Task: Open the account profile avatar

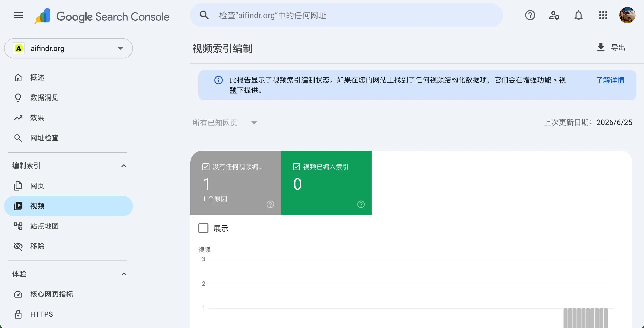Action: click(x=627, y=15)
